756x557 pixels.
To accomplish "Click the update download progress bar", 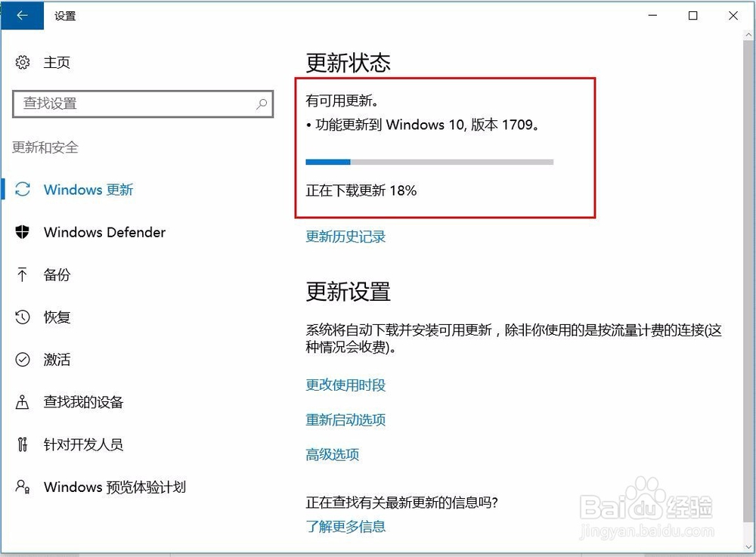I will point(429,162).
